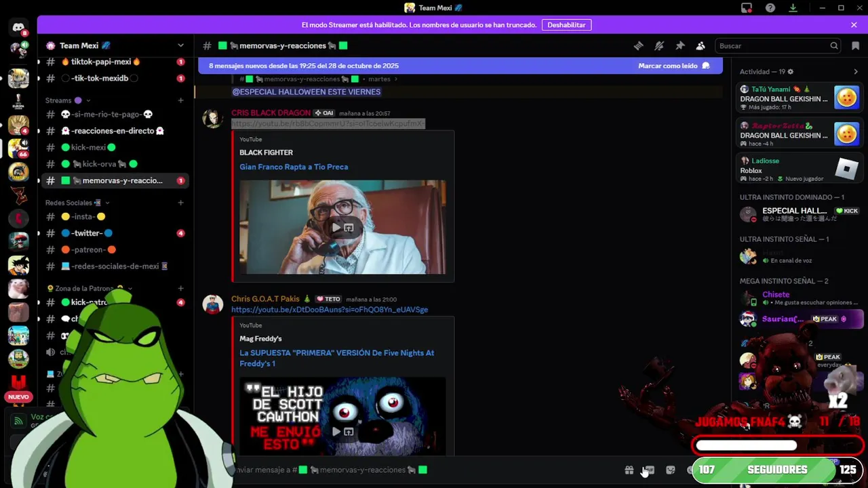
Task: Open ESPECIAL HALL... member entry
Action: tap(799, 215)
